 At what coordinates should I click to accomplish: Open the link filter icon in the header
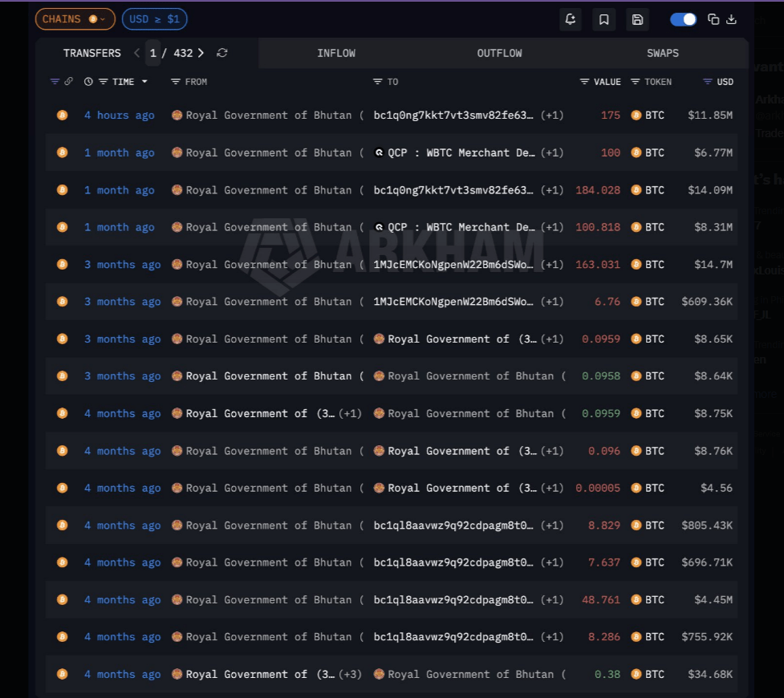pyautogui.click(x=68, y=81)
